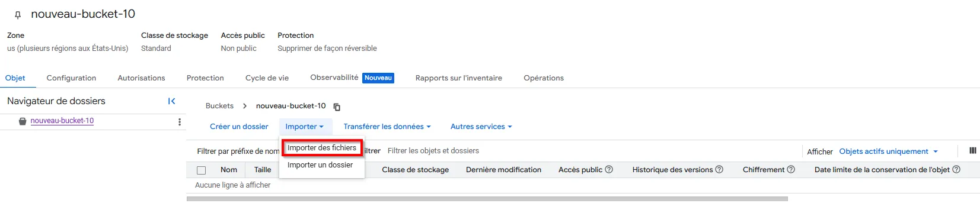Viewport: 980px width, 216px height.
Task: Sort by Taille column header
Action: 263,170
